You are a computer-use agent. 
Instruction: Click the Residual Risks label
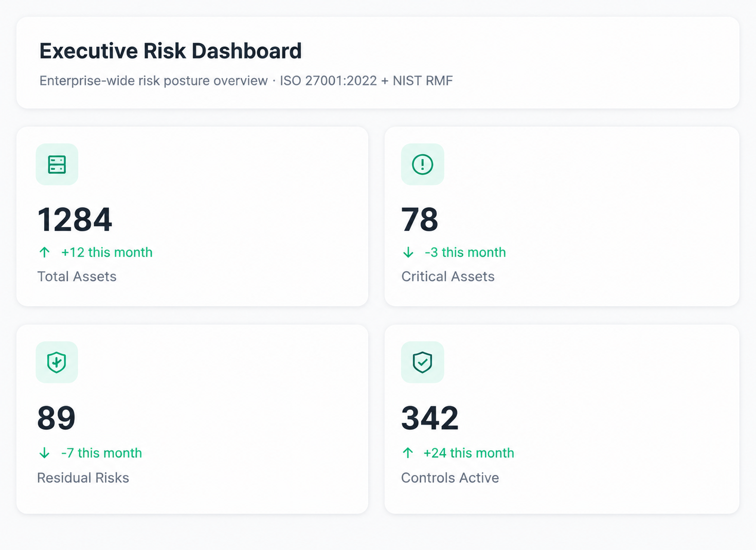point(83,478)
